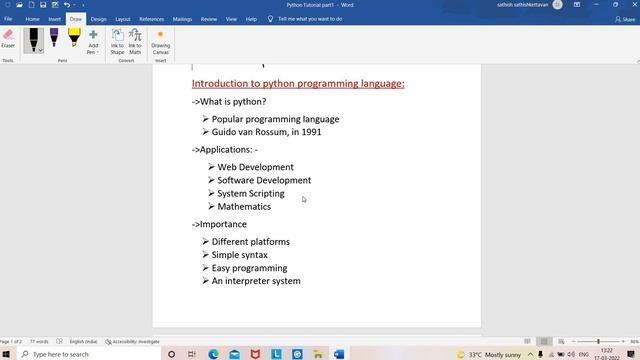Screen dimensions: 640x360
Task: Open Task View on taskbar
Action: coord(192,354)
